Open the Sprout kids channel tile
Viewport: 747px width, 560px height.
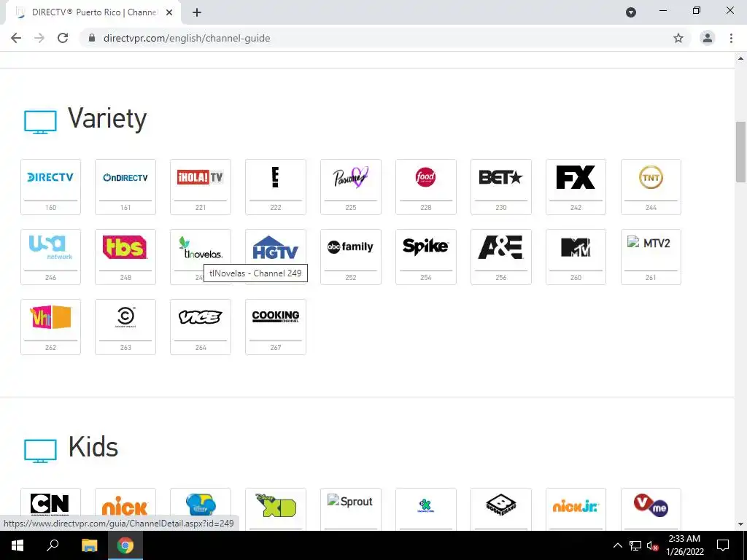pyautogui.click(x=351, y=508)
